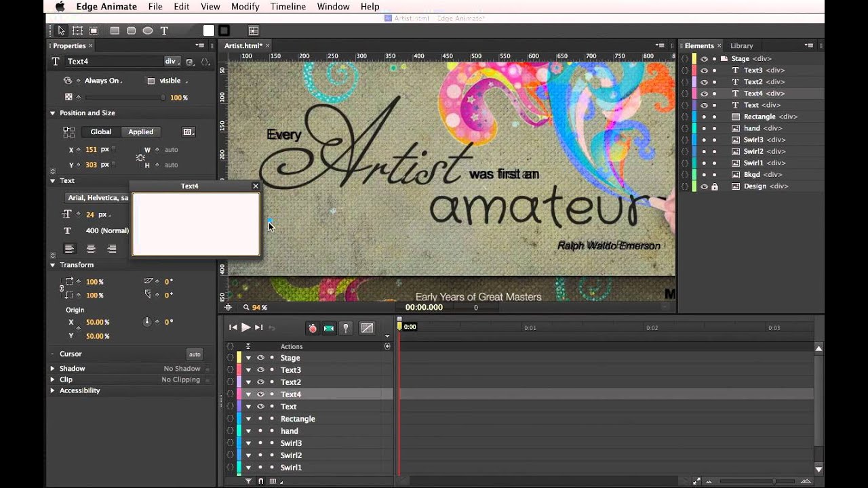This screenshot has height=488, width=868.
Task: Open the layout preferences grid icon
Action: tap(253, 30)
